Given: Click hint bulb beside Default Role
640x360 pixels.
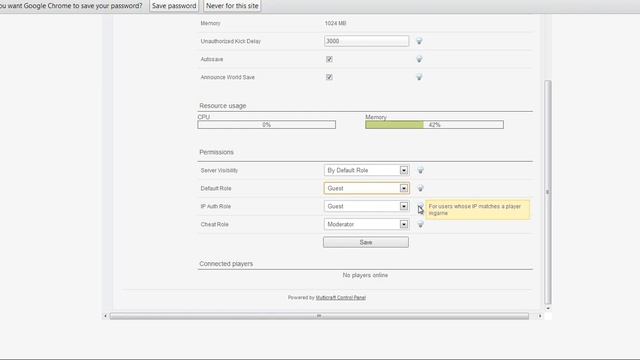Looking at the screenshot, I should point(420,188).
